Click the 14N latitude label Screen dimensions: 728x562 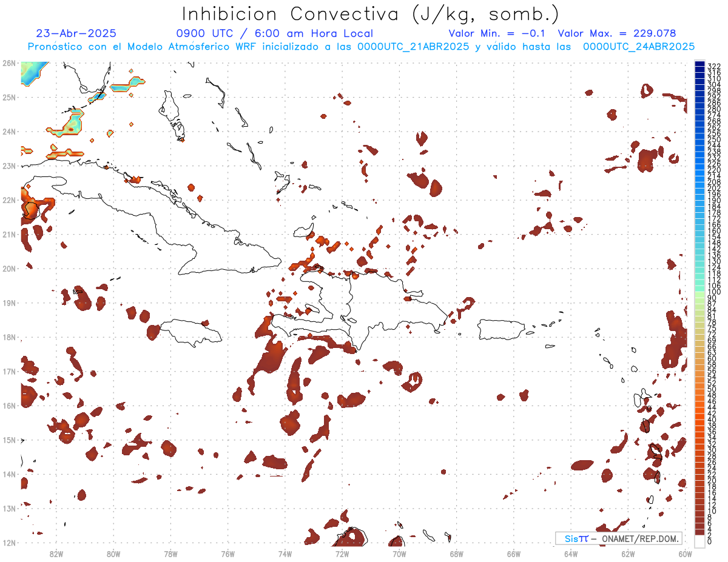[x=8, y=474]
